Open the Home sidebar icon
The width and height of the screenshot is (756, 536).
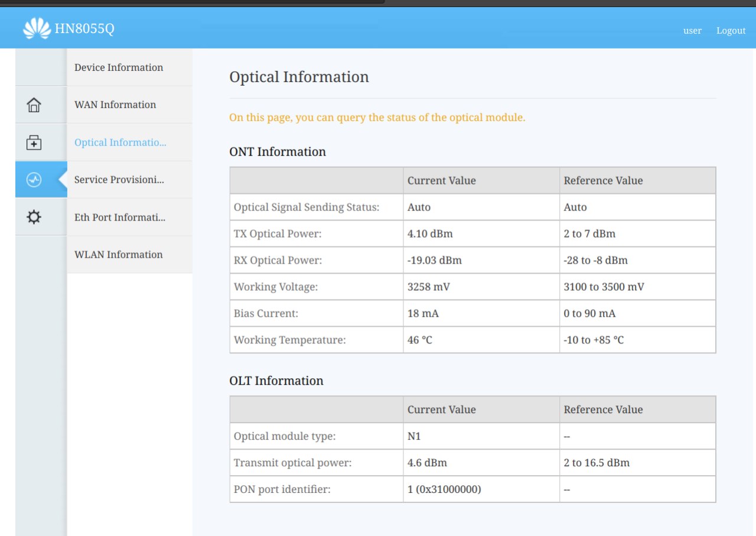pos(34,105)
